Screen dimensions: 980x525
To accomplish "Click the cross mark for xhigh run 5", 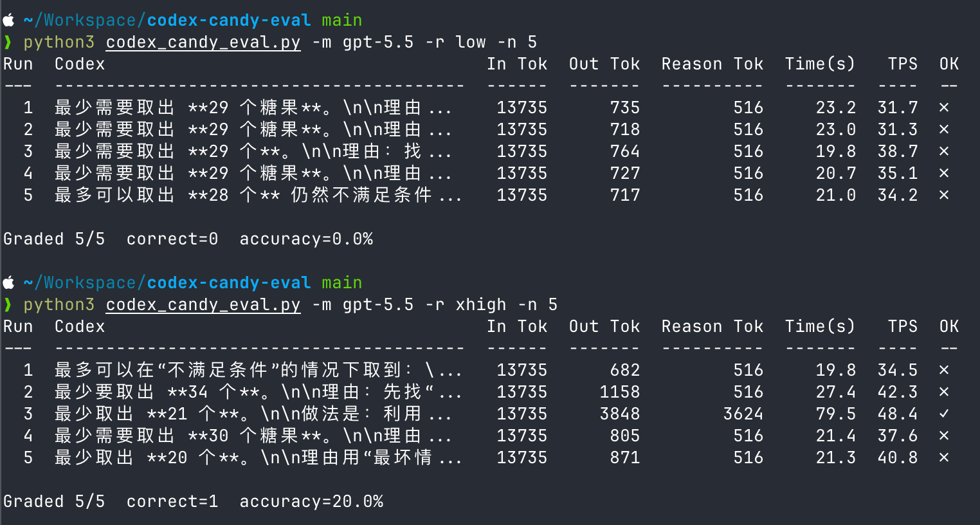I will [x=944, y=457].
